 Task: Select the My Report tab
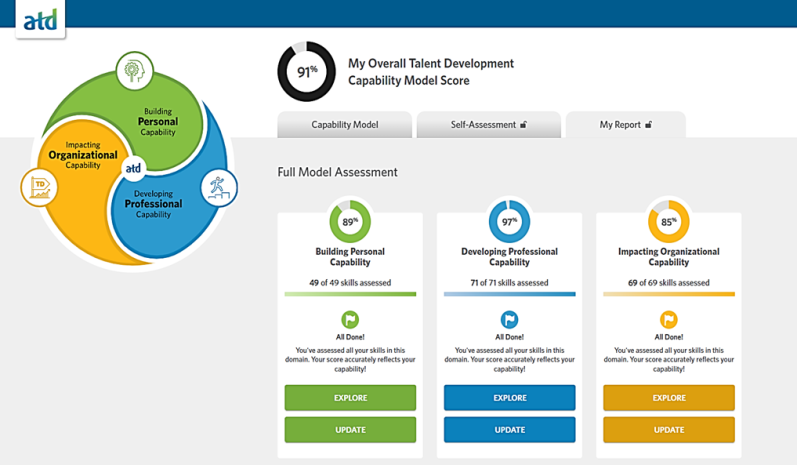click(x=625, y=125)
